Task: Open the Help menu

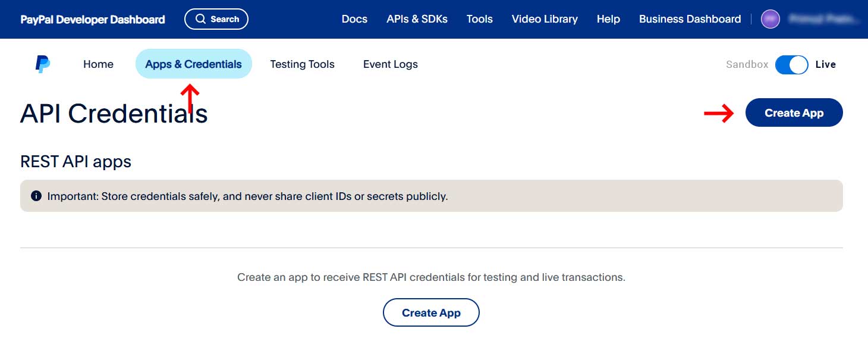Action: pyautogui.click(x=608, y=19)
